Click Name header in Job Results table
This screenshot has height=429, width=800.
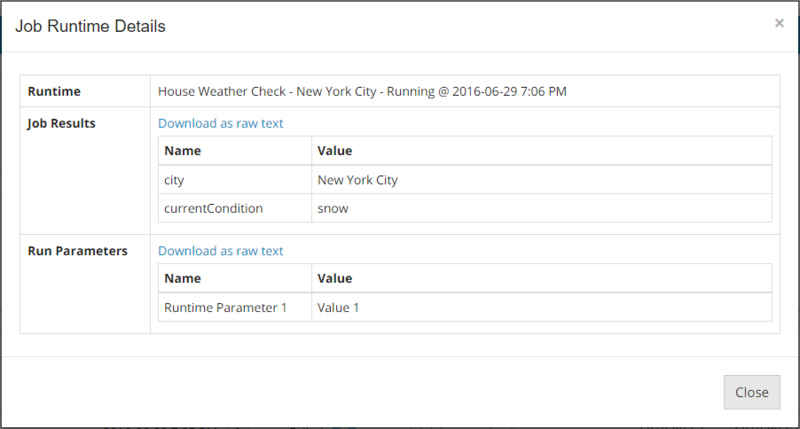pyautogui.click(x=183, y=151)
